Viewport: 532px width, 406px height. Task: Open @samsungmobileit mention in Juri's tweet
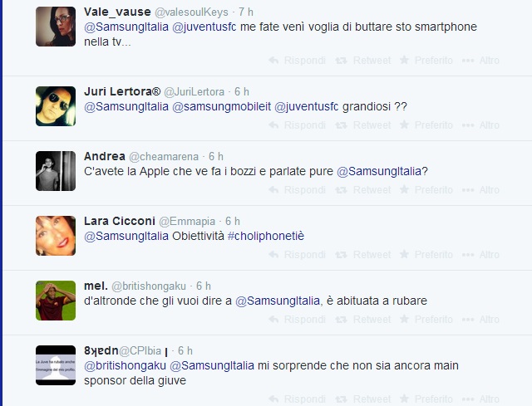click(222, 106)
